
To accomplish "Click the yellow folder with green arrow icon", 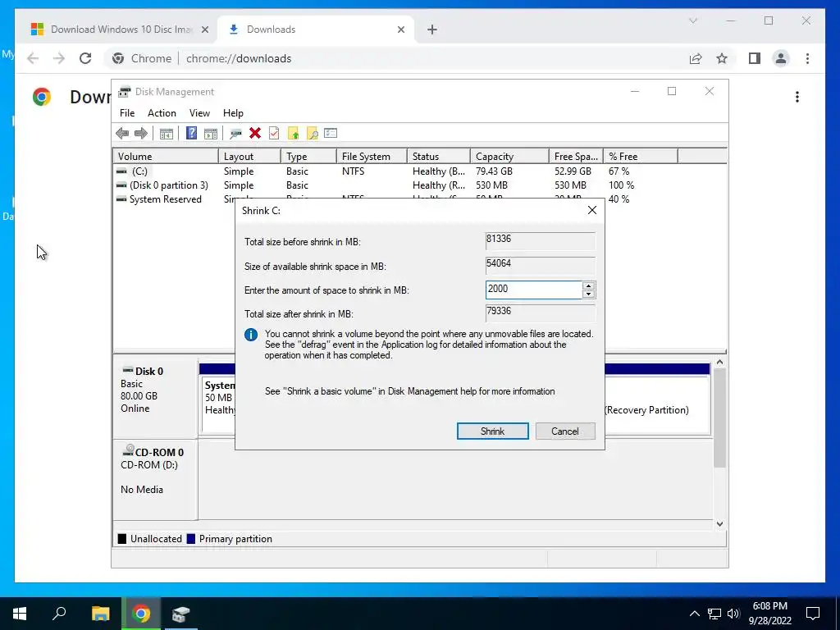I will (293, 134).
